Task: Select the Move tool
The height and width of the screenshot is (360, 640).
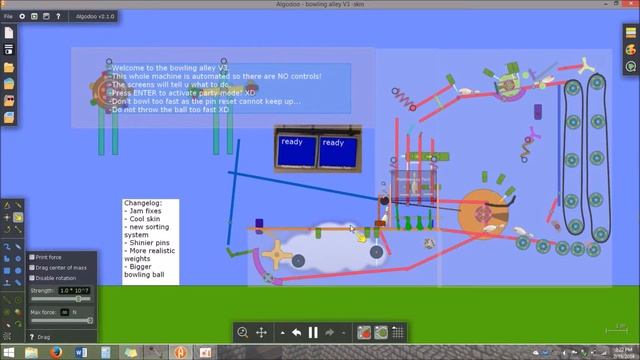Action: tap(7, 218)
